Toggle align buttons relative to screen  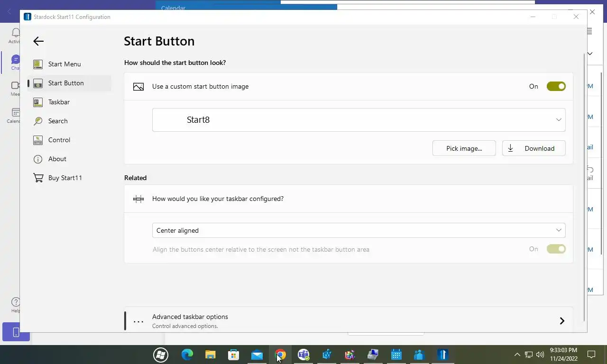(556, 249)
